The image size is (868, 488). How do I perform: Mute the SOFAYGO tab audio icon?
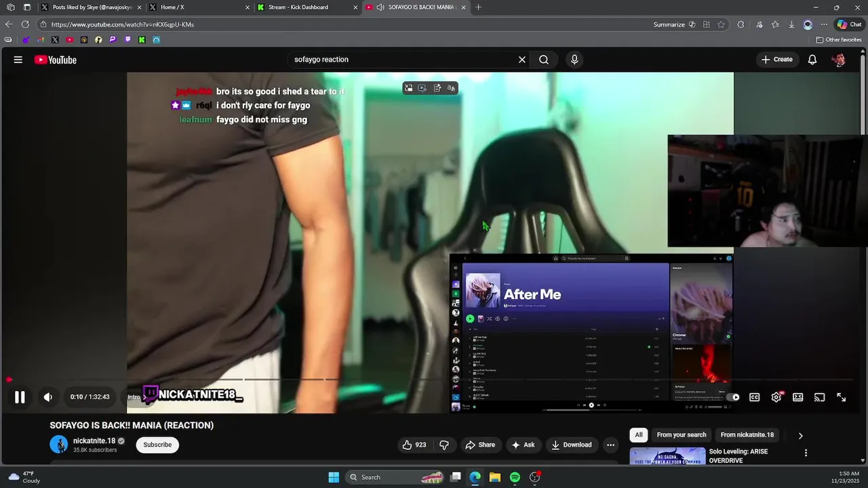(x=381, y=7)
